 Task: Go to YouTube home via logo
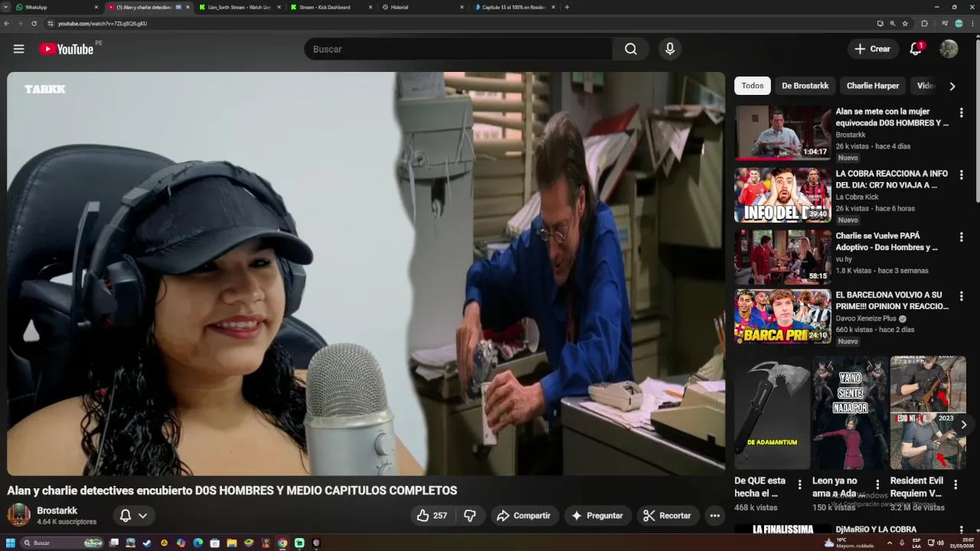pyautogui.click(x=67, y=49)
